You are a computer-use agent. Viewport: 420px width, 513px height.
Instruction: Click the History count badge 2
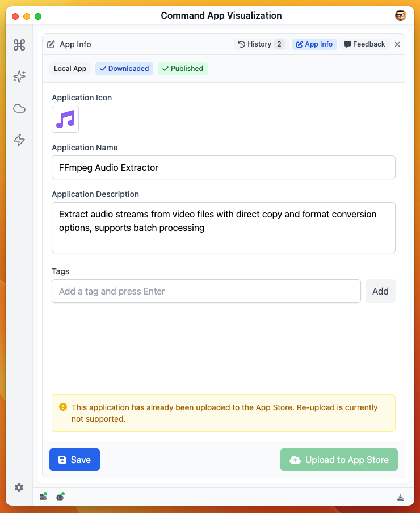[x=279, y=44]
